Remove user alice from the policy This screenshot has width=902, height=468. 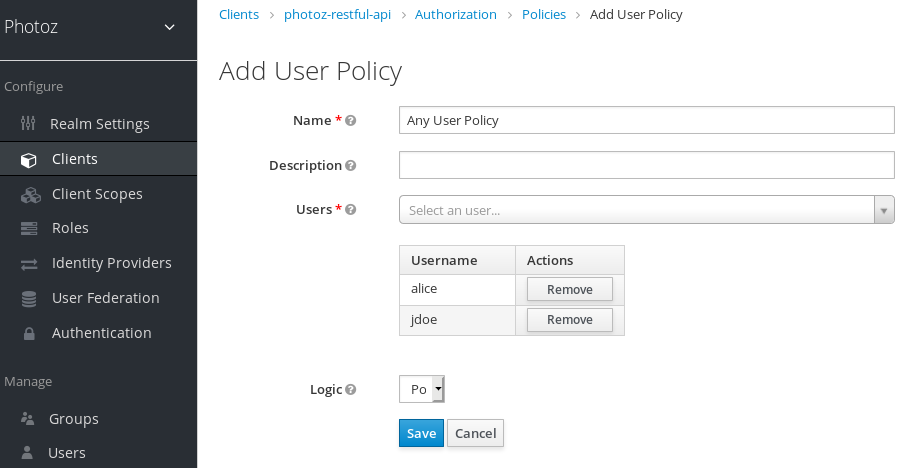pos(569,290)
